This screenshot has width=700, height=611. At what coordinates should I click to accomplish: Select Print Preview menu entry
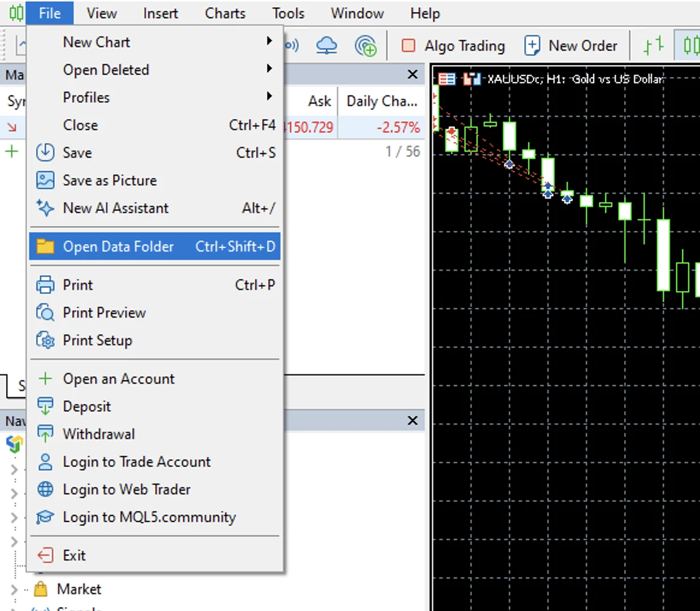click(155, 313)
